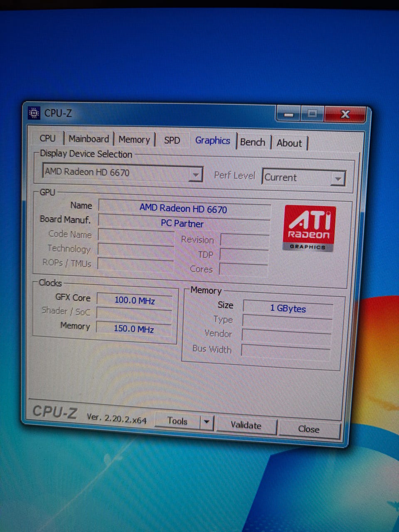Viewport: 399px width, 532px height.
Task: Click the Memory clock 150.0 MHz value
Action: coord(133,329)
